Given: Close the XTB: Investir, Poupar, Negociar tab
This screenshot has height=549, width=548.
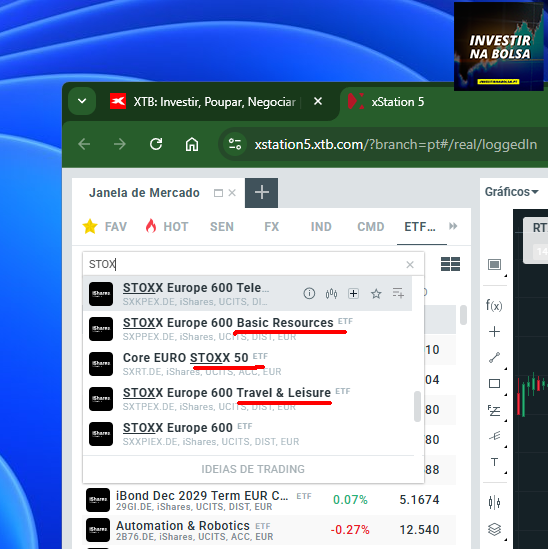Looking at the screenshot, I should [x=318, y=102].
